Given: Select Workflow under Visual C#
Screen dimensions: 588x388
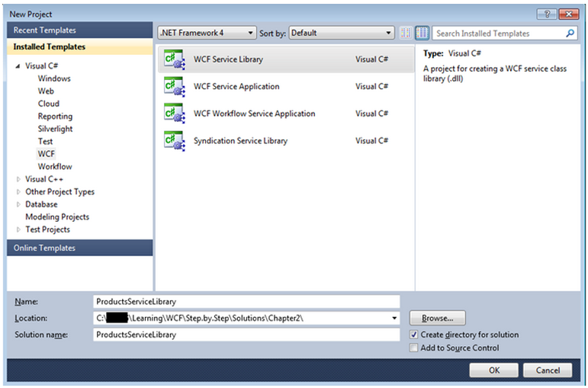Looking at the screenshot, I should [x=55, y=166].
